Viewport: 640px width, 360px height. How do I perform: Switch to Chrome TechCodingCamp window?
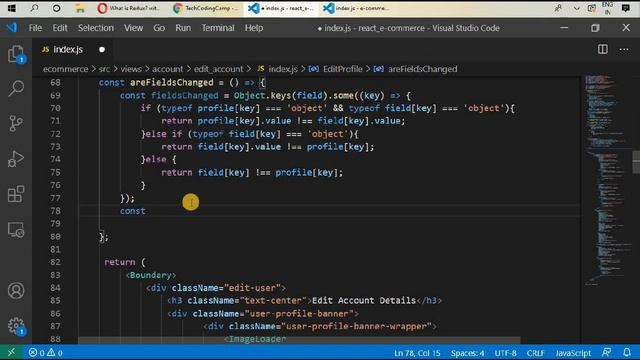click(205, 8)
